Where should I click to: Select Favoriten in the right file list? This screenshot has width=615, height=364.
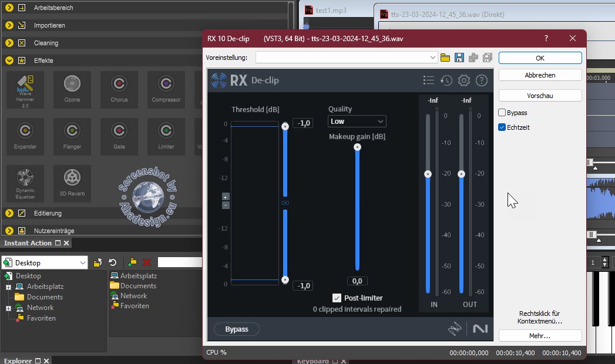pyautogui.click(x=135, y=306)
